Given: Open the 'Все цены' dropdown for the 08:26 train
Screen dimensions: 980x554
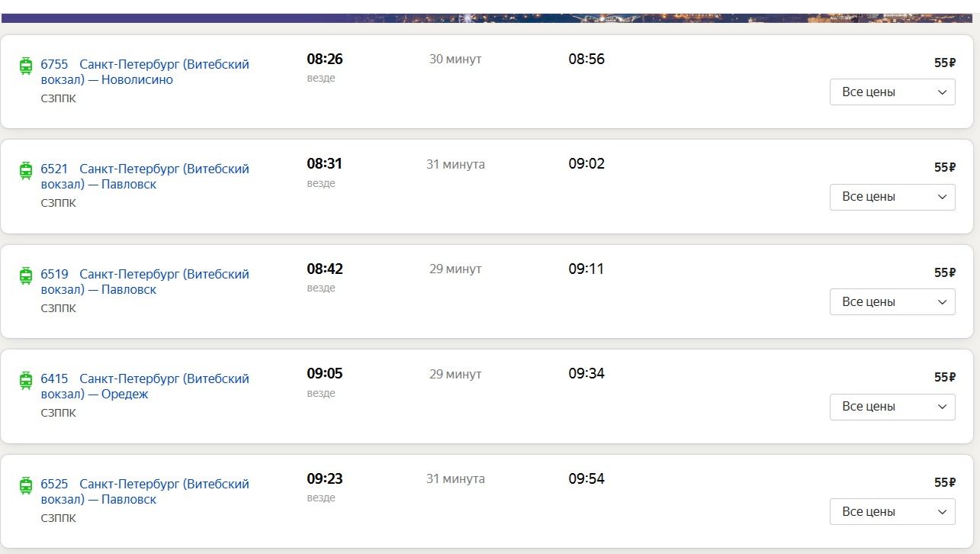Looking at the screenshot, I should pos(892,92).
